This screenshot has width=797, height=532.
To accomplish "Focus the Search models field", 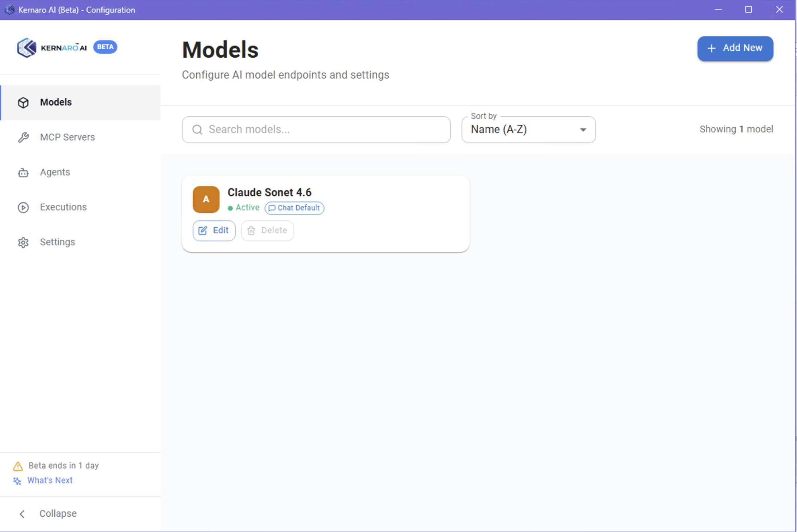I will coord(316,130).
